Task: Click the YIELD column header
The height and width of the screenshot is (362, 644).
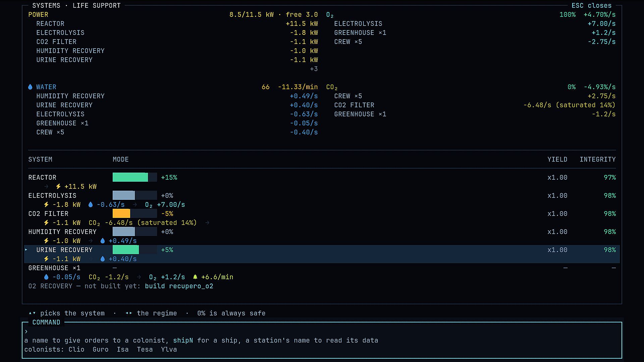Action: tap(557, 159)
